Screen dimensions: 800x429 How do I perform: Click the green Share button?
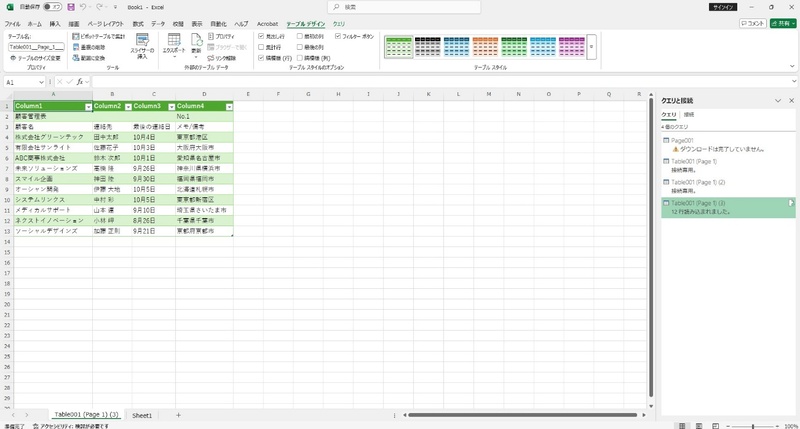coord(783,23)
